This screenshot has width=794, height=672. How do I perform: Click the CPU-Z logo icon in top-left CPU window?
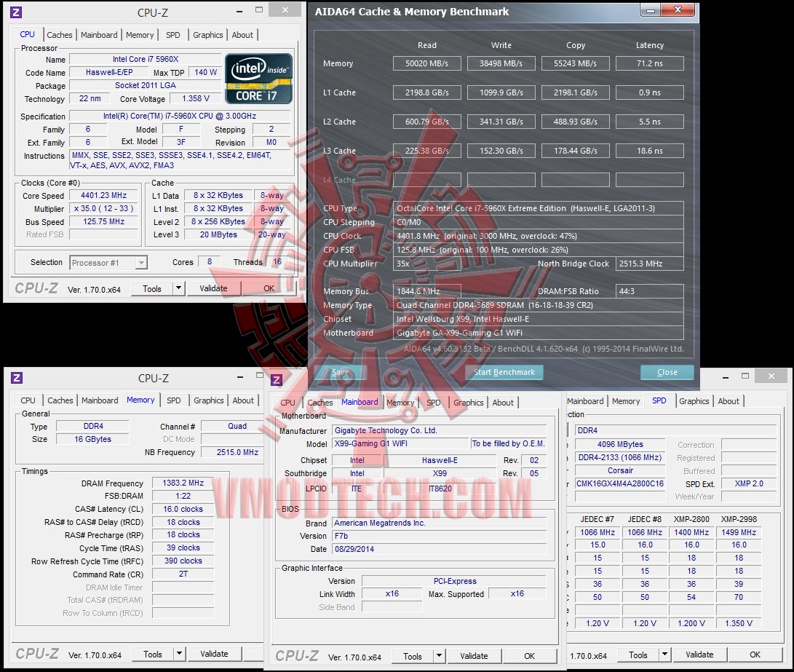[x=16, y=12]
